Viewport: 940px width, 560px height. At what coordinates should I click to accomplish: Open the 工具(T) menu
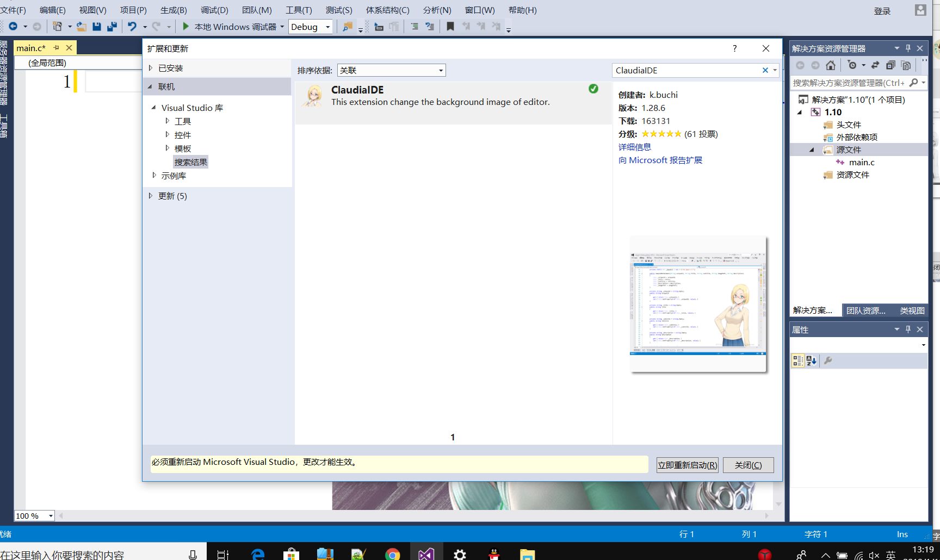click(299, 10)
